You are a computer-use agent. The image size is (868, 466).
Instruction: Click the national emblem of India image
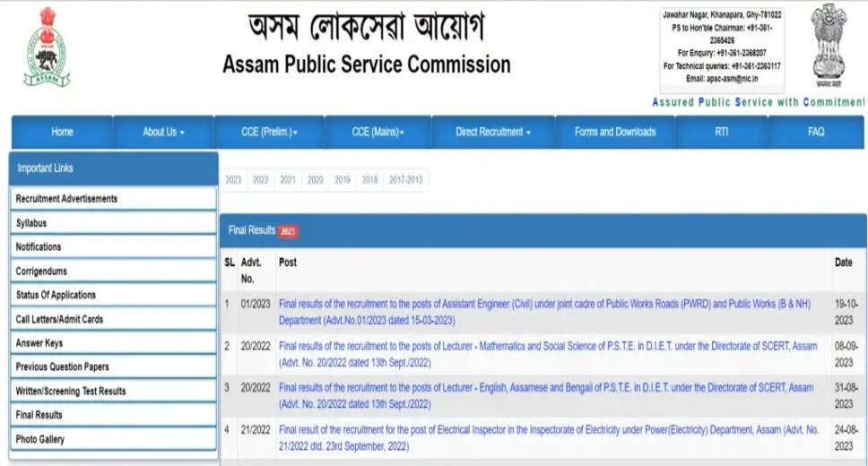click(829, 46)
